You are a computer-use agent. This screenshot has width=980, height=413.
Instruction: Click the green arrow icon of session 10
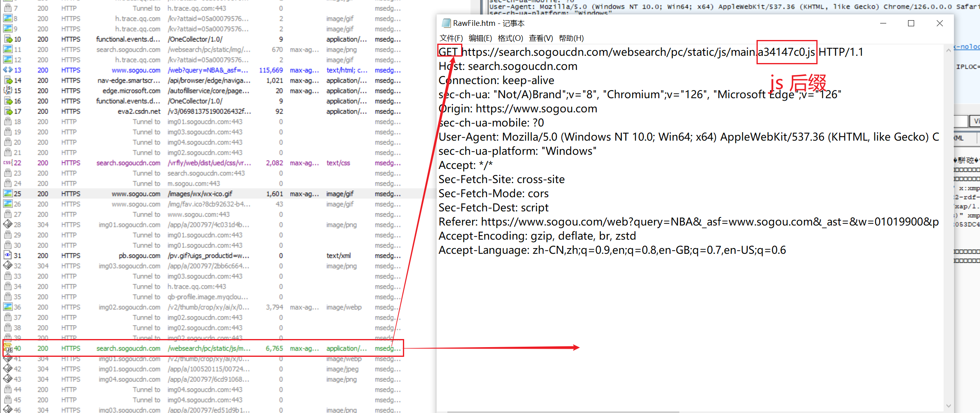(8, 39)
